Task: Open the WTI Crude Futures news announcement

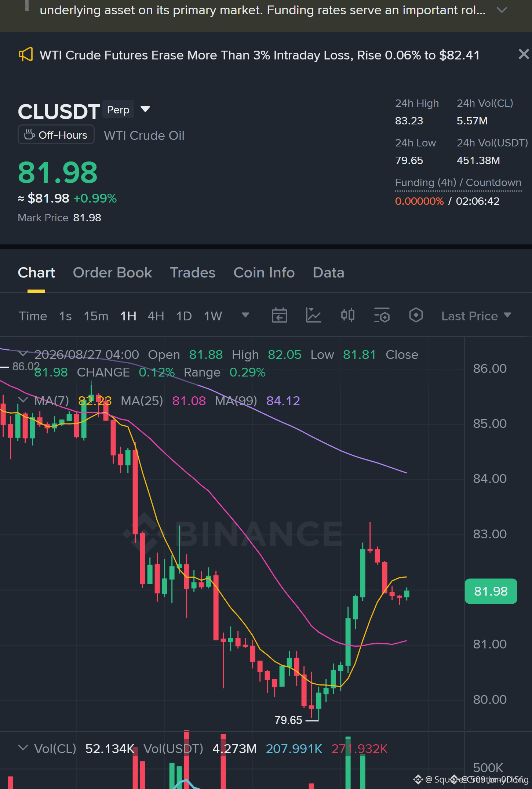Action: coord(259,55)
